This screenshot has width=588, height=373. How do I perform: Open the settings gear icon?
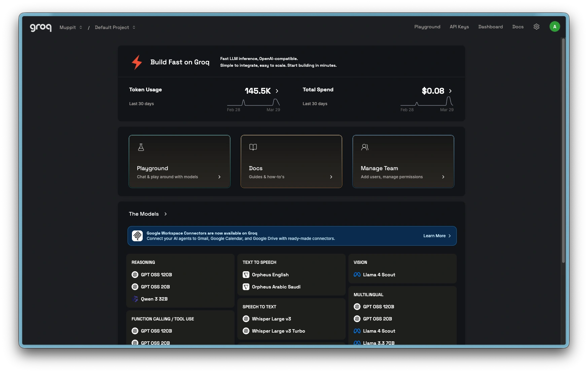tap(537, 27)
